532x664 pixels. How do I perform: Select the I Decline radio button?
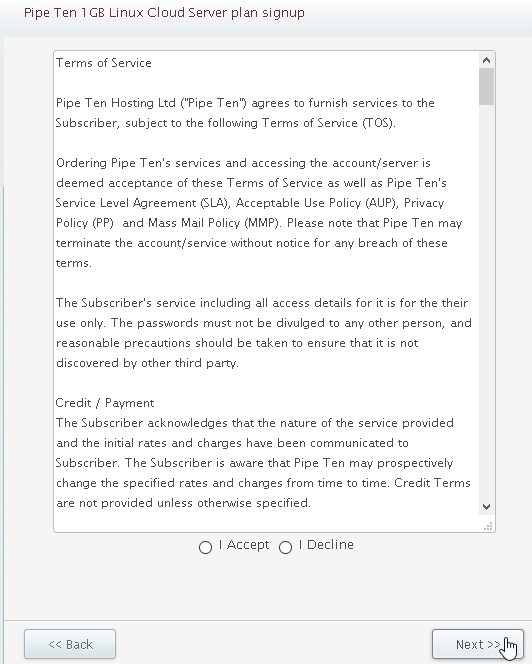click(285, 547)
